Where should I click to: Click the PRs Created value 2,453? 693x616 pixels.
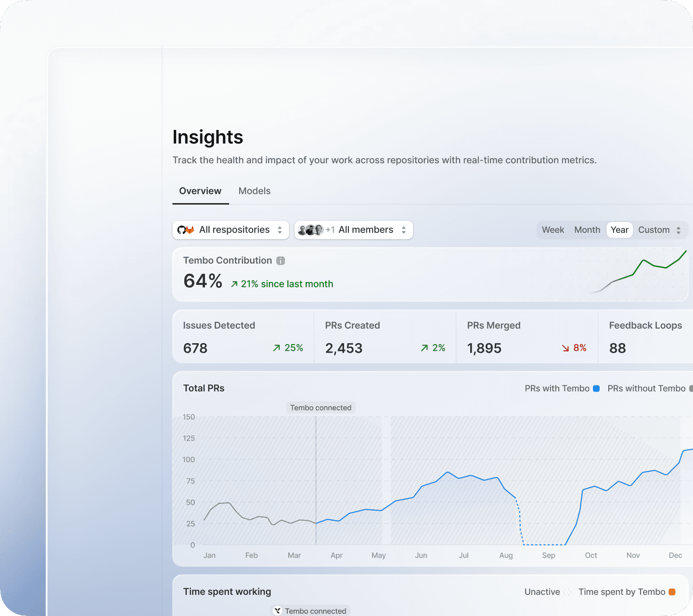click(x=344, y=348)
